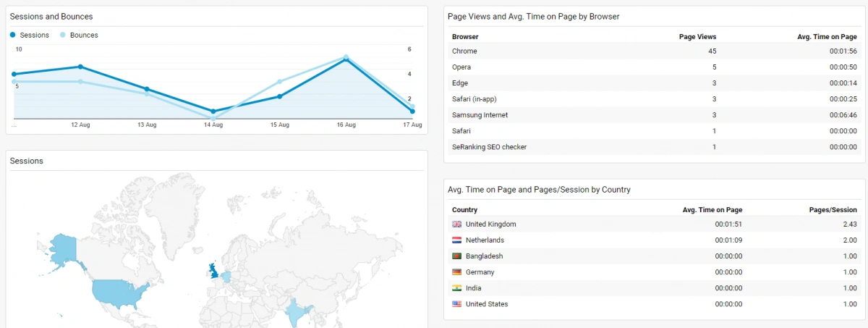Sort by Country column header

464,210
